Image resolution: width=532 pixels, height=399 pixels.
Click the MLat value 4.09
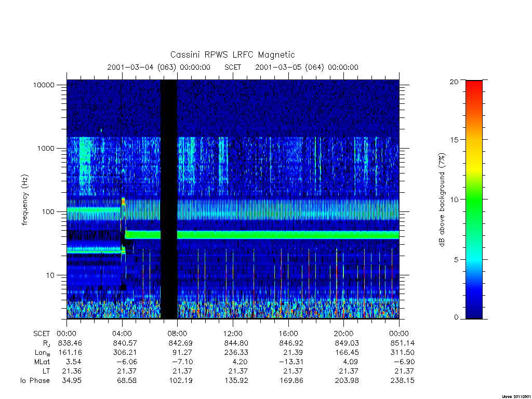point(351,362)
